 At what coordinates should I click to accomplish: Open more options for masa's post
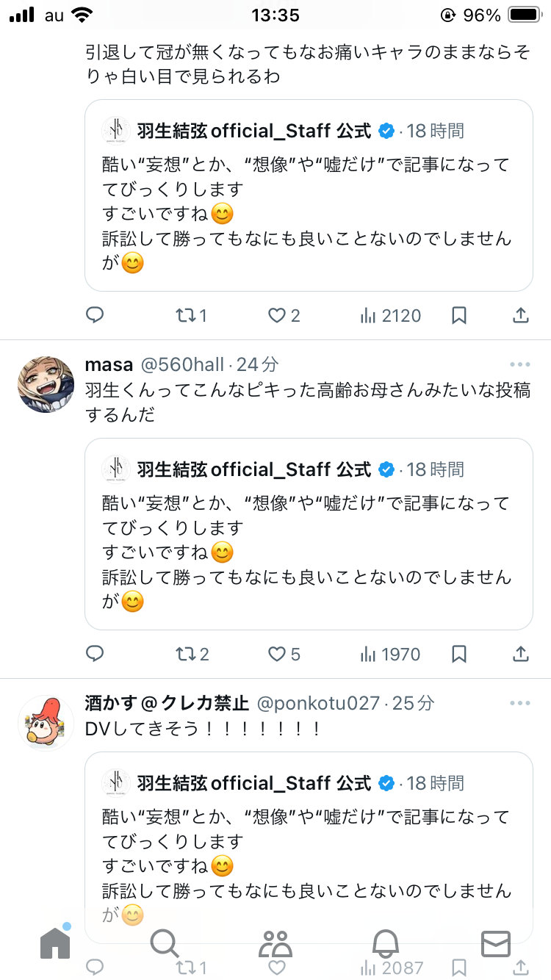coord(519,364)
